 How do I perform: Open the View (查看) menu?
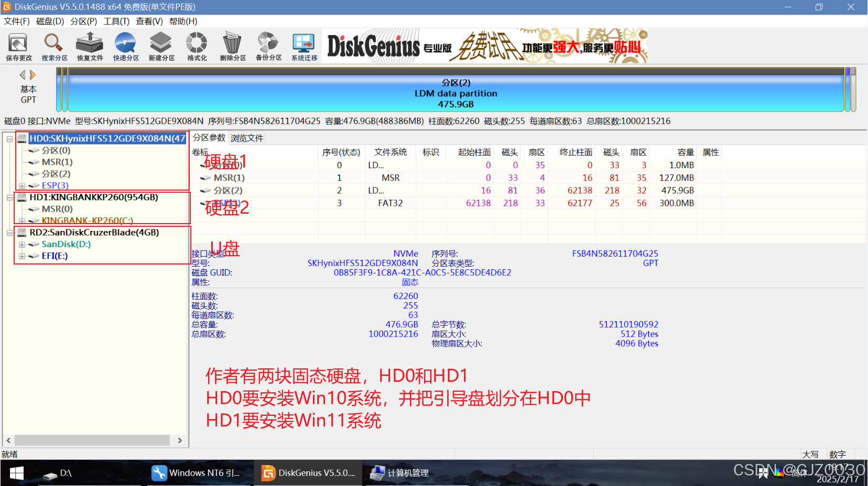149,21
